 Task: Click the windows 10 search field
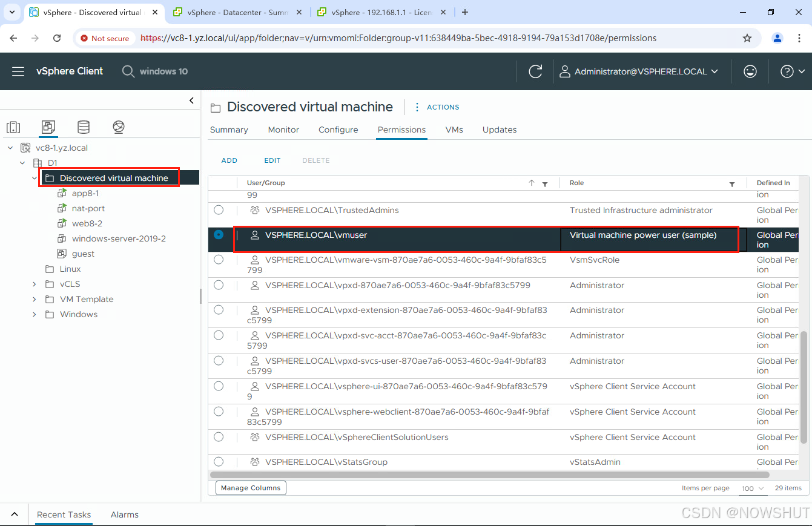(x=163, y=71)
